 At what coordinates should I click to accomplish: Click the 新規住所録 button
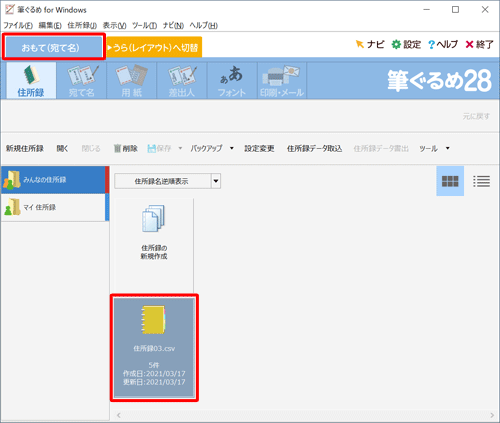click(x=25, y=148)
